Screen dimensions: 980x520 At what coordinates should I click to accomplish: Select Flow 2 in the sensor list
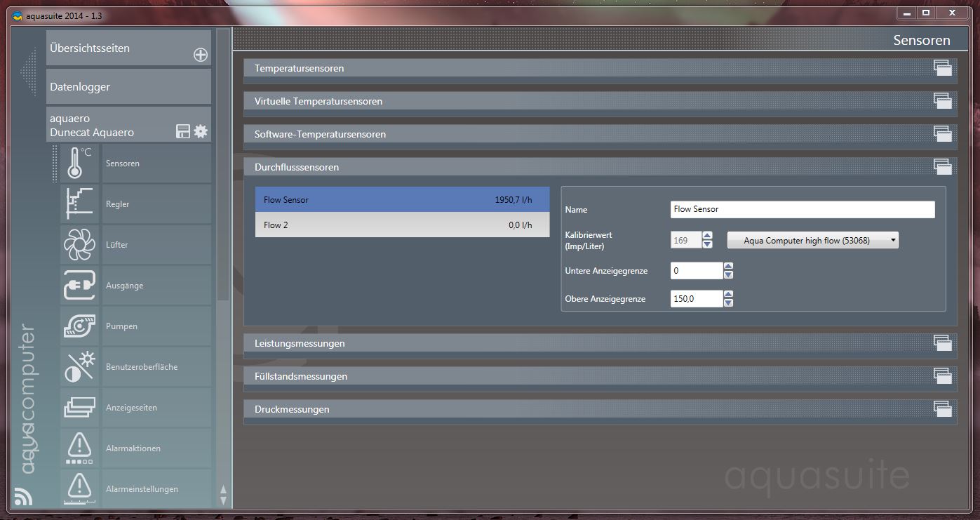[x=402, y=225]
